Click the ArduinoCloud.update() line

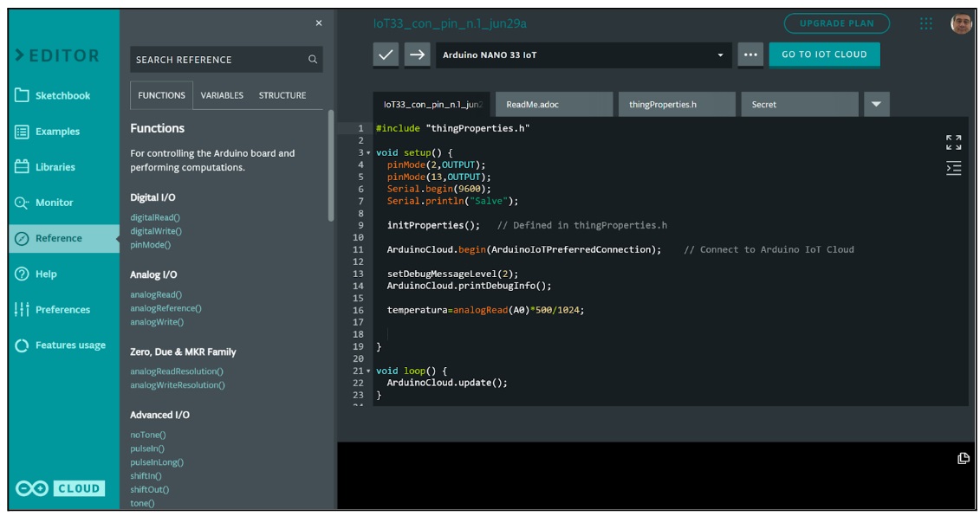(447, 383)
